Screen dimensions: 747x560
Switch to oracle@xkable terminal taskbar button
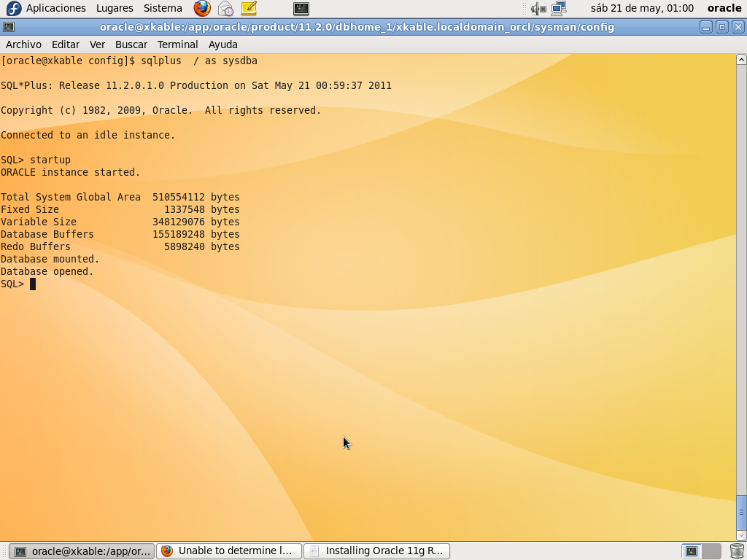point(82,551)
